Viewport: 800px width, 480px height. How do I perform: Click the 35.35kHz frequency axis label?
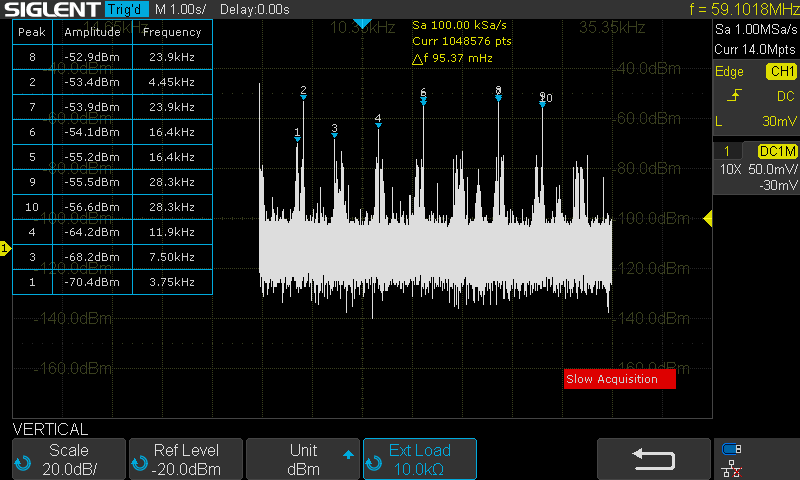pos(612,28)
